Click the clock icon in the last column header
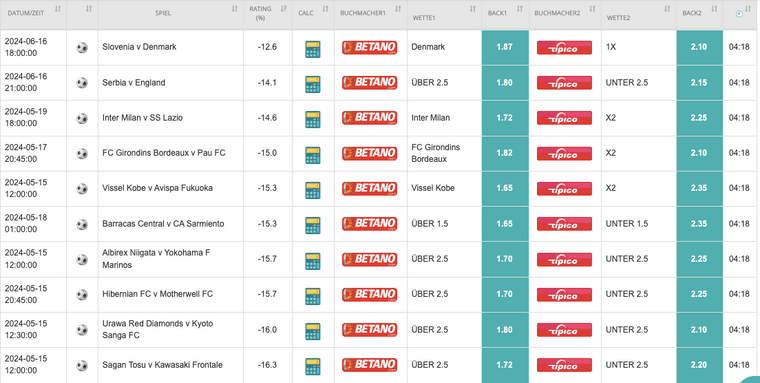 point(739,14)
